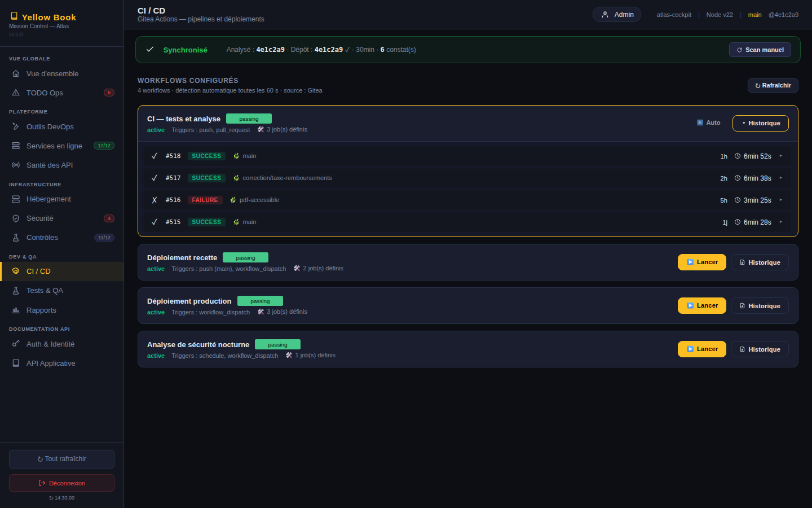Expand run #518 chevron
Viewport: 812px width, 508px height.
click(x=781, y=156)
